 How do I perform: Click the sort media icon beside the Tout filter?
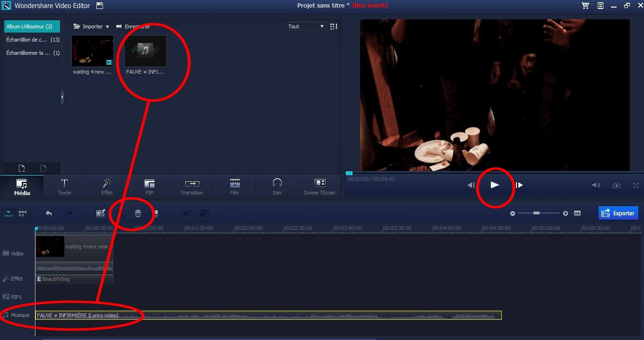334,26
